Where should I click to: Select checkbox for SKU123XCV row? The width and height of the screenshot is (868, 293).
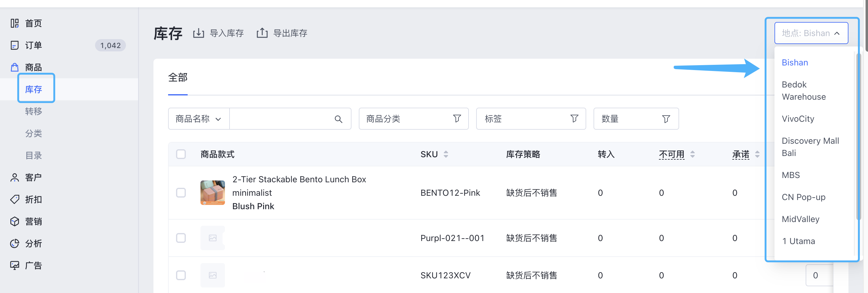[181, 275]
